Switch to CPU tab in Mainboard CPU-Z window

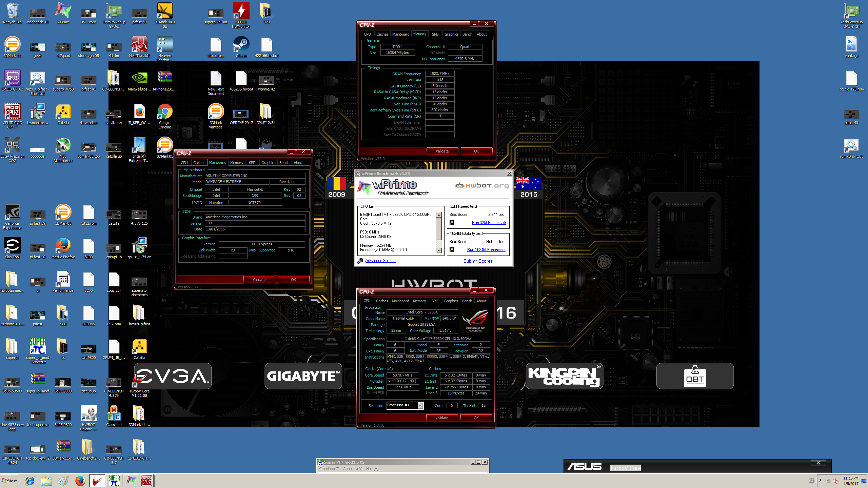pyautogui.click(x=184, y=163)
